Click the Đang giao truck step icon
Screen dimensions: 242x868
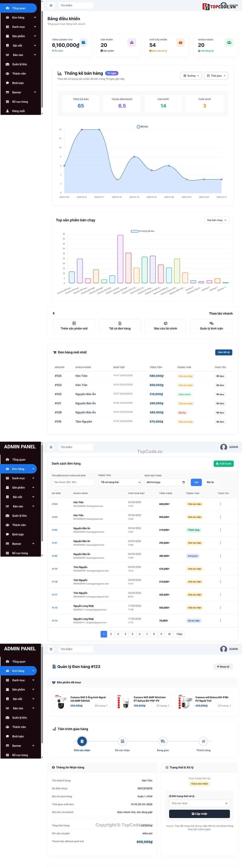tap(163, 741)
